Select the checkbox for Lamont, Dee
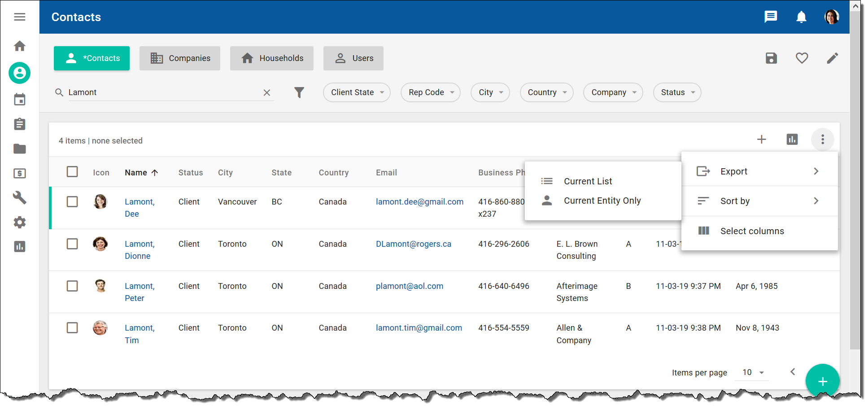The height and width of the screenshot is (410, 868). point(72,202)
